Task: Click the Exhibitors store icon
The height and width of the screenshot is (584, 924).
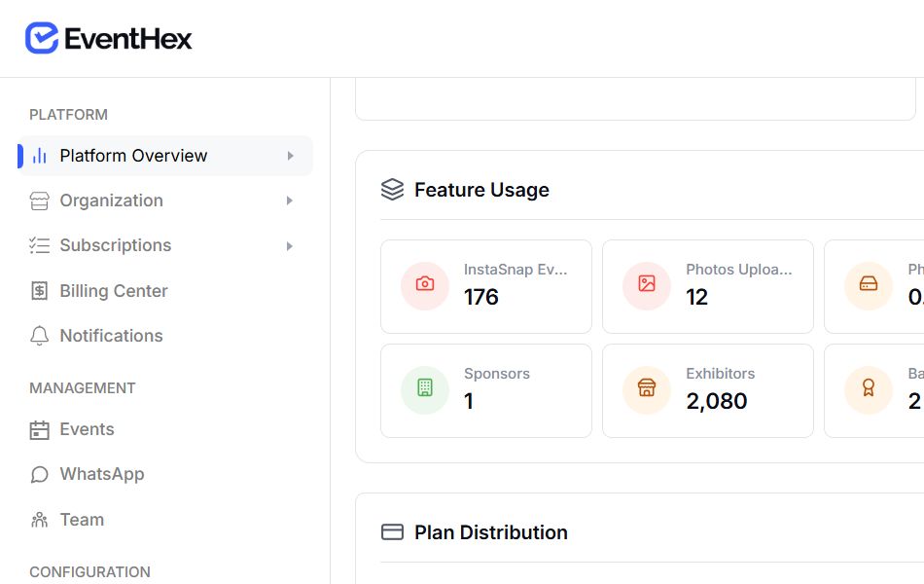Action: (647, 388)
